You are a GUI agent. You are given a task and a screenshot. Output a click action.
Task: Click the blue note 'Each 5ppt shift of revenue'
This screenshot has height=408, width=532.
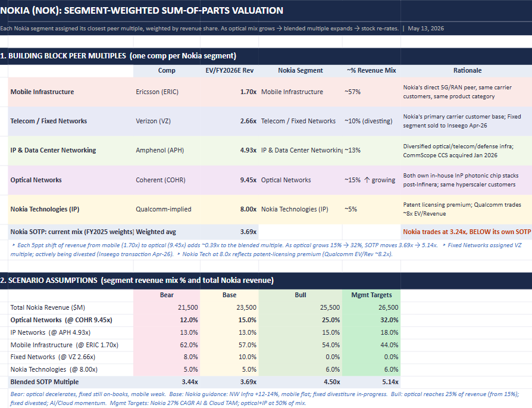265,250
